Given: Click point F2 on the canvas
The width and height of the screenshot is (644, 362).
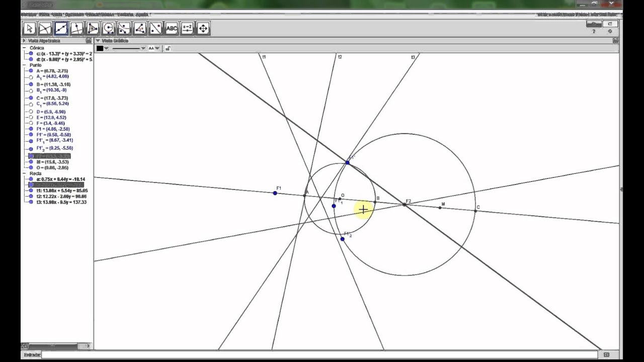Looking at the screenshot, I should click(405, 204).
